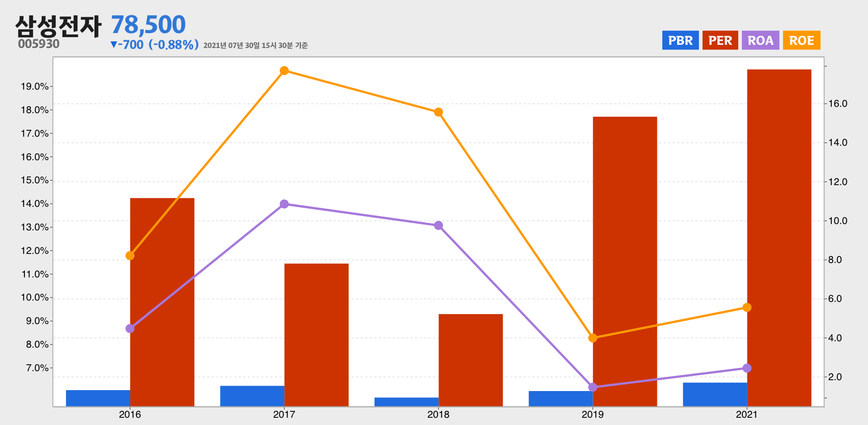Screen dimensions: 868x425
Task: Select the 2017 ROA purple data point
Action: click(284, 204)
